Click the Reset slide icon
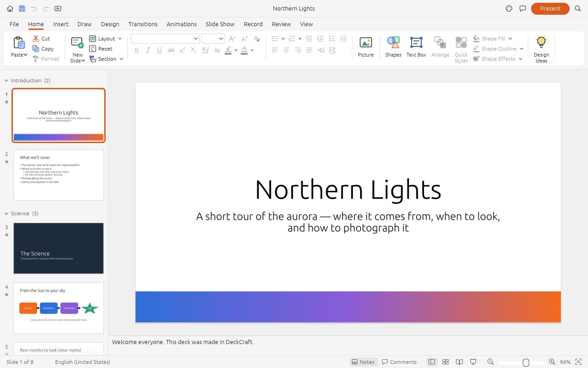Viewport: 588px width, 368px height. pos(93,49)
